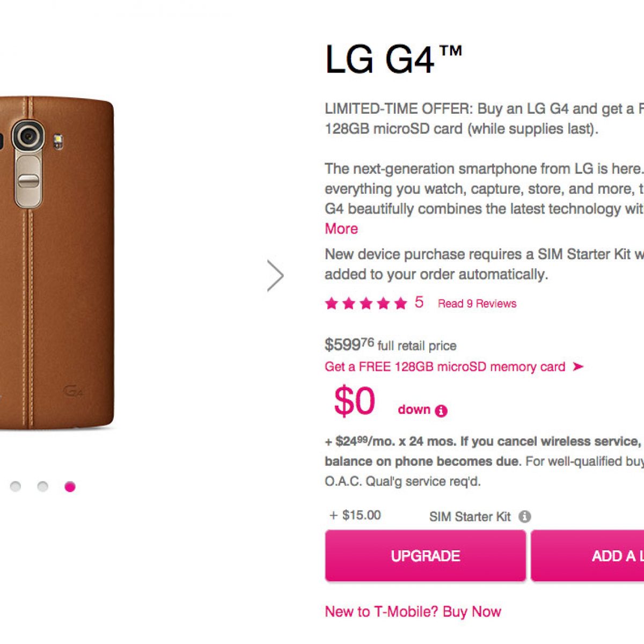Open the Read 9 Reviews link

click(x=477, y=304)
